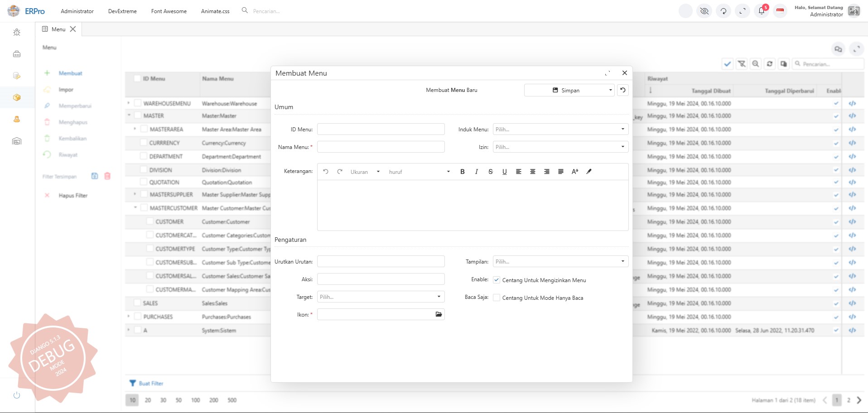Open the Target dropdown selector
868x413 pixels.
pos(381,297)
